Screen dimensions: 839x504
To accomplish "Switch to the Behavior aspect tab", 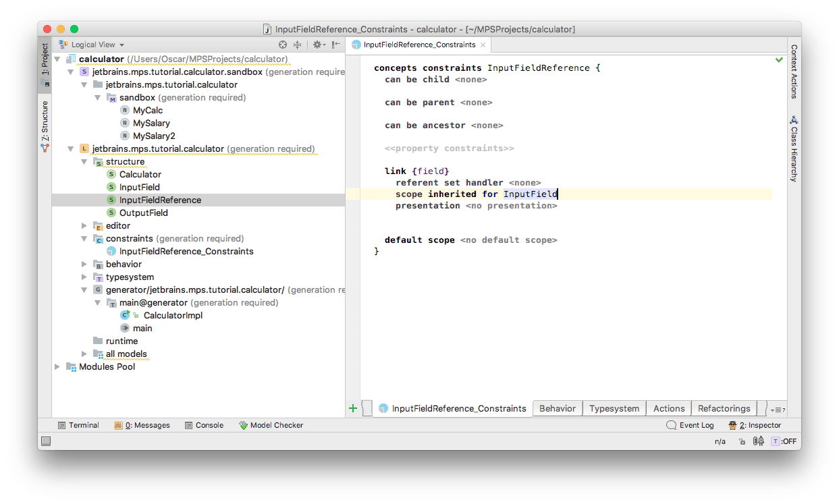I will click(557, 408).
